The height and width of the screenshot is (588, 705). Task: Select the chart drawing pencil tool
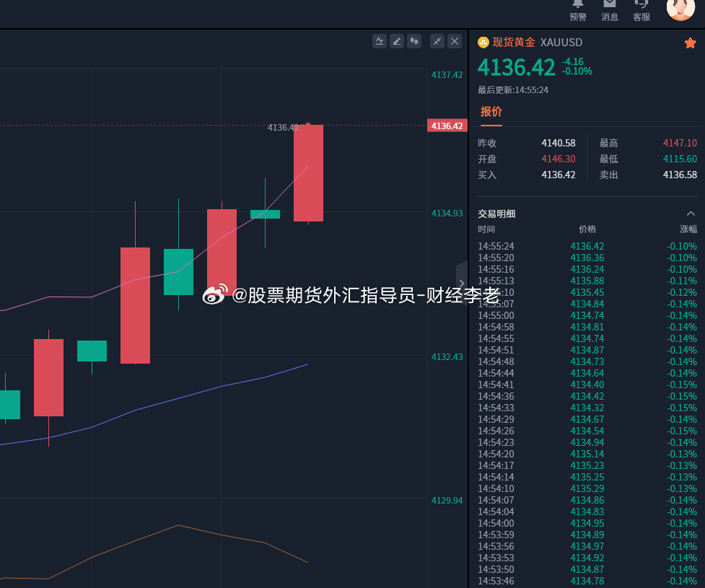397,41
